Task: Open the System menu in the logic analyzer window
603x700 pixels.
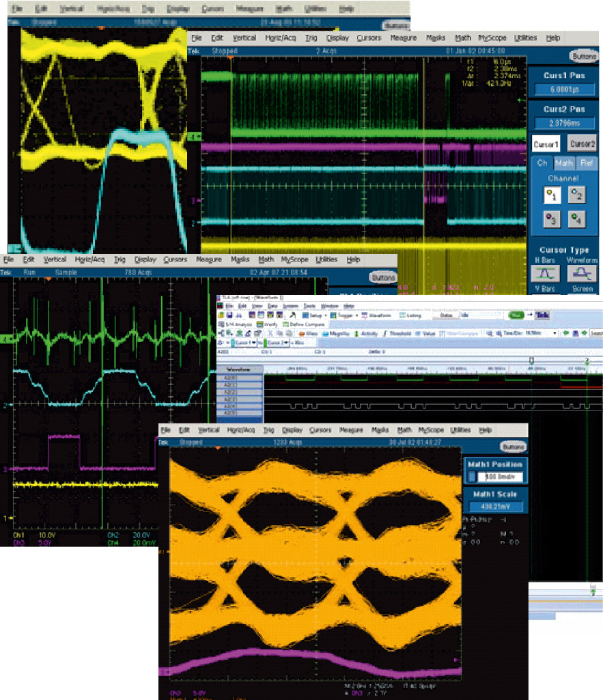Action: [x=290, y=306]
